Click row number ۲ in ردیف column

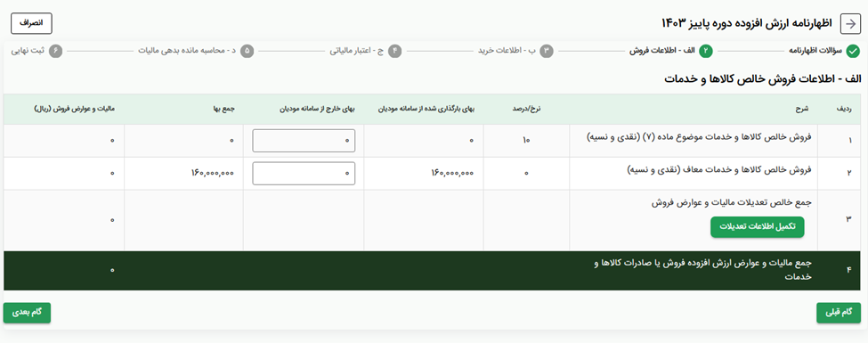point(849,174)
